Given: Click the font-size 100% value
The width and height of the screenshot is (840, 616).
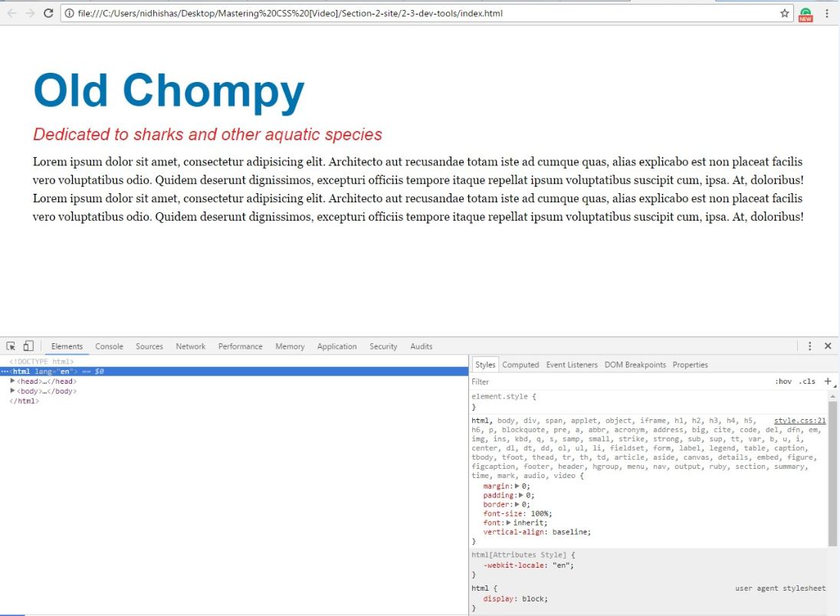Looking at the screenshot, I should tap(540, 513).
